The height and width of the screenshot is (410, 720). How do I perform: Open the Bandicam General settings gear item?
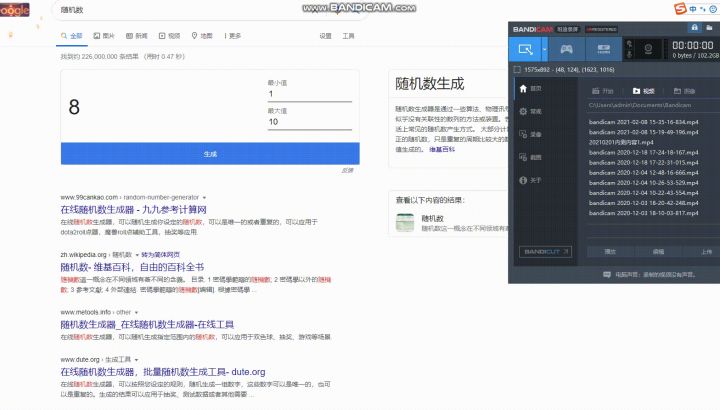pyautogui.click(x=530, y=112)
